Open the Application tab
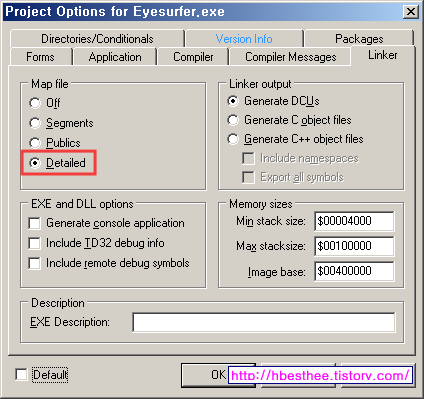The image size is (424, 399). click(115, 57)
